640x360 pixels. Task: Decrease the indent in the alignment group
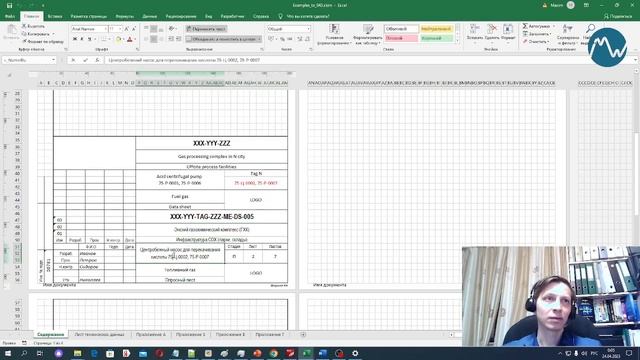tap(171, 39)
